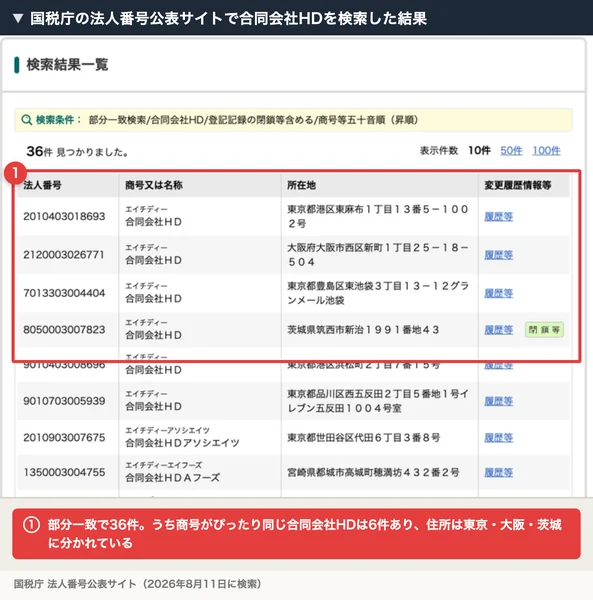593x600 pixels.
Task: Click company name 合同会社HDアソシエイツ
Action: [x=182, y=443]
